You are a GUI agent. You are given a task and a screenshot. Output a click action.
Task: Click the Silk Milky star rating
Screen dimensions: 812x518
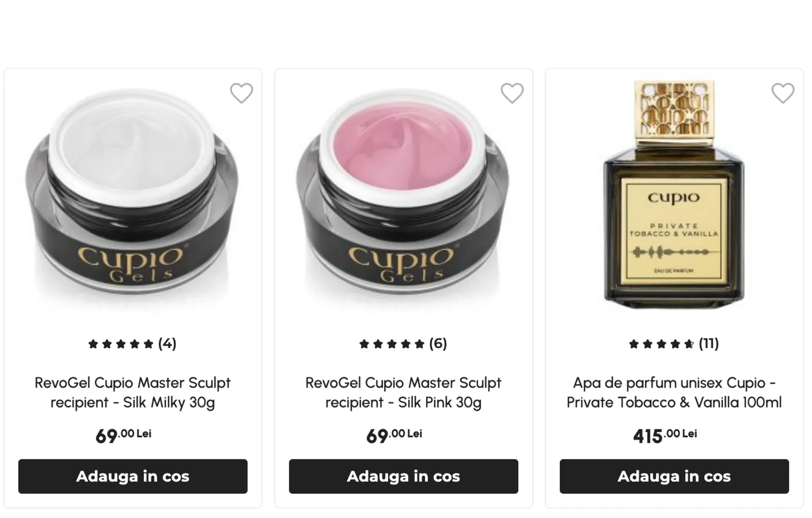click(121, 344)
